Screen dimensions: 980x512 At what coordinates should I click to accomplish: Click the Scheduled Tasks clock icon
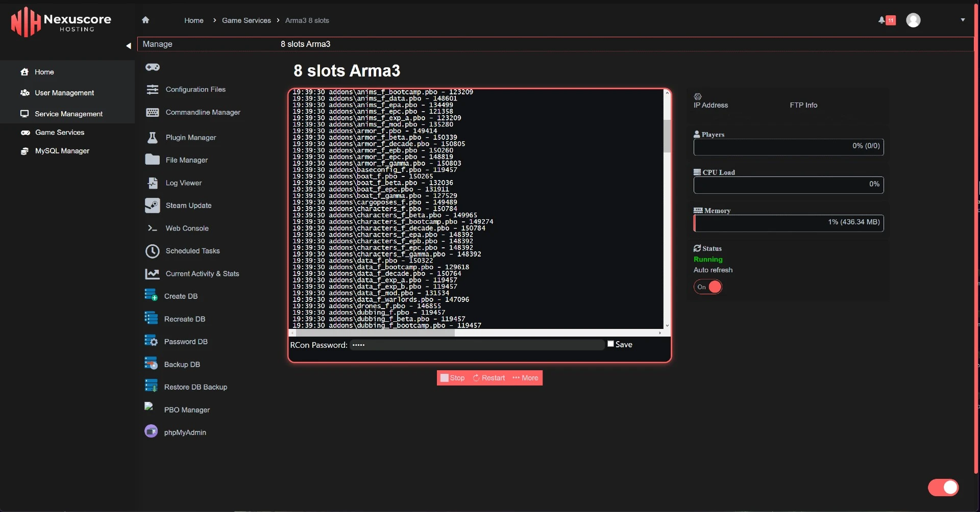[x=152, y=251]
